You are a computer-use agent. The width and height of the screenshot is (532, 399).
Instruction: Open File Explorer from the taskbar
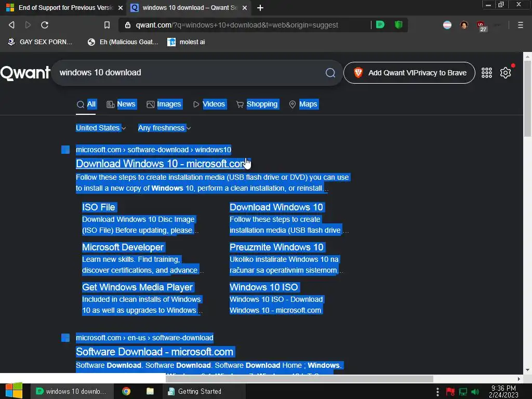point(150,391)
